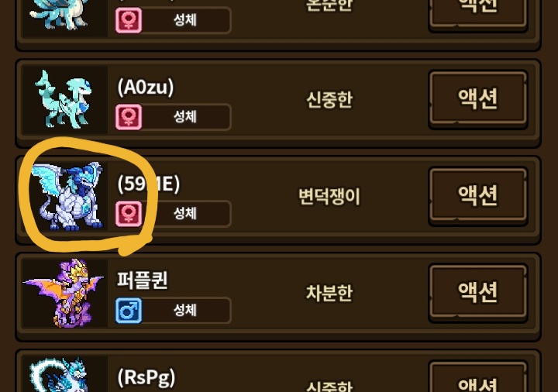Click the female gender icon under (A0zu)
The image size is (558, 392).
tap(129, 117)
